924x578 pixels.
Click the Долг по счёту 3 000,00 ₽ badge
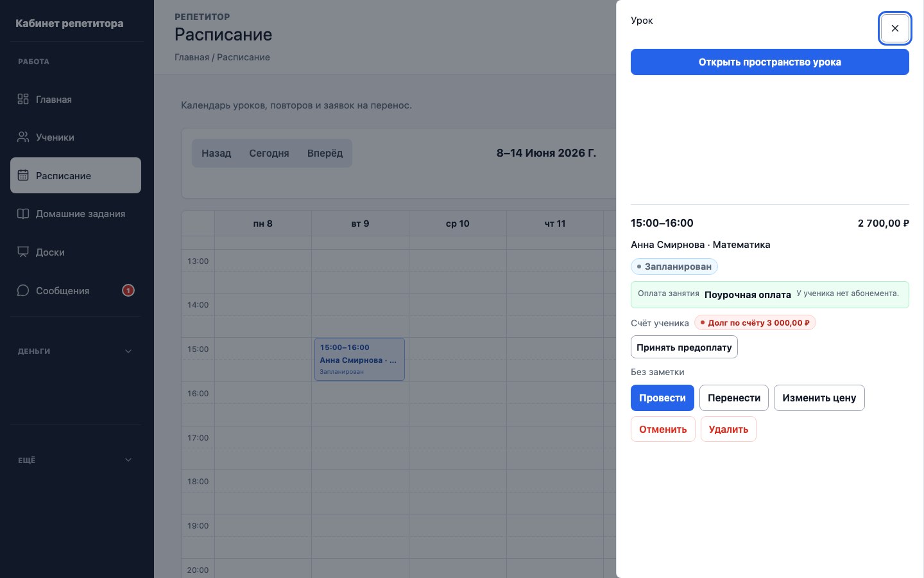tap(755, 322)
